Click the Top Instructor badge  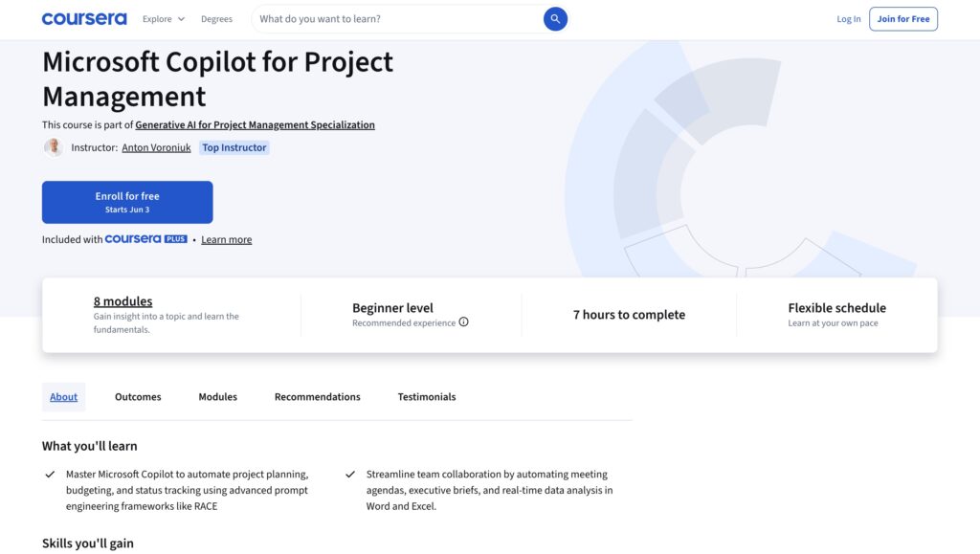click(x=234, y=147)
